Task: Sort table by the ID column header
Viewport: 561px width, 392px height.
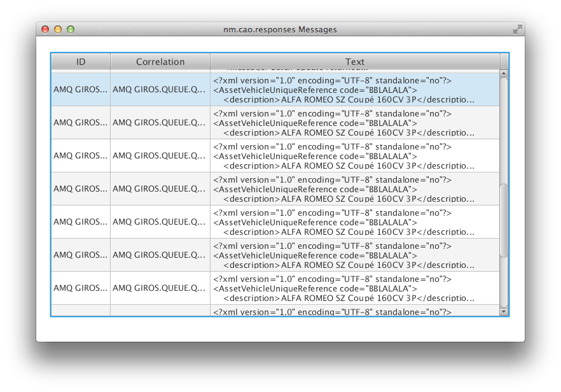Action: click(x=81, y=62)
